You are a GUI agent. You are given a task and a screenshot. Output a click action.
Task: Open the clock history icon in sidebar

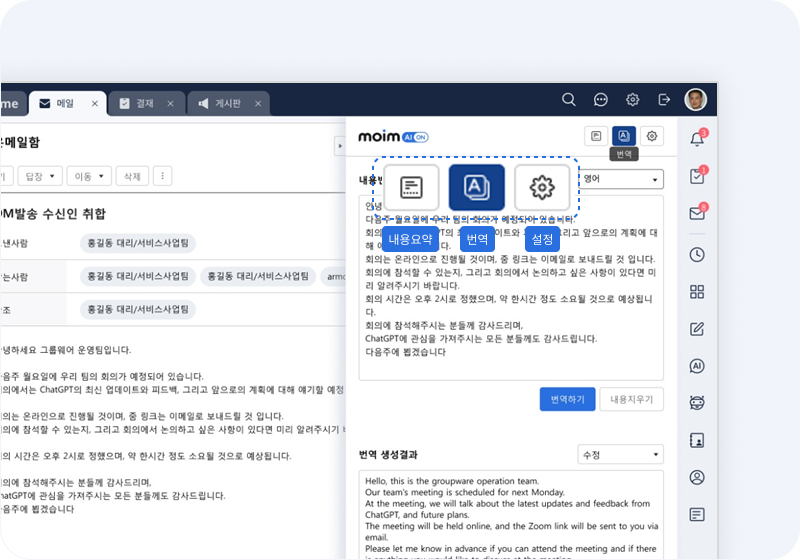697,255
